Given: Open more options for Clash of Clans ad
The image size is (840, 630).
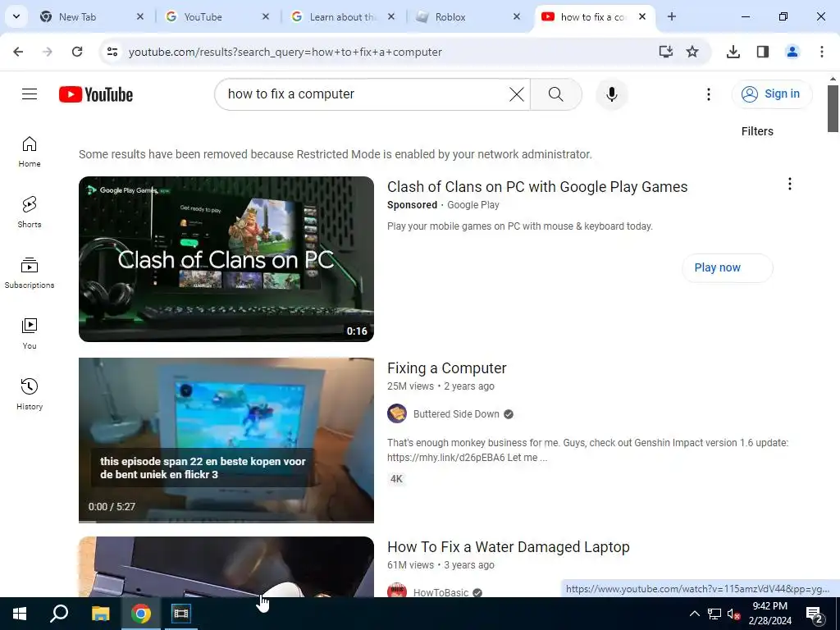Looking at the screenshot, I should pos(789,185).
